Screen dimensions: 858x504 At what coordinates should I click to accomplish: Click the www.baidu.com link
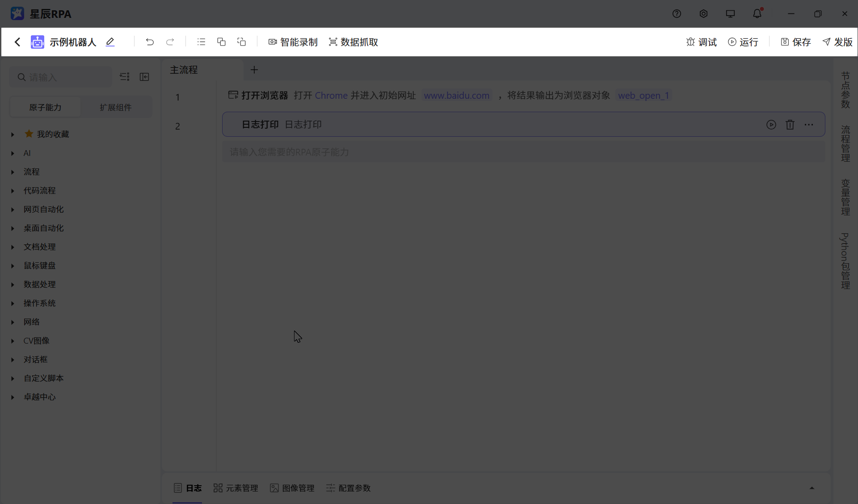tap(456, 95)
